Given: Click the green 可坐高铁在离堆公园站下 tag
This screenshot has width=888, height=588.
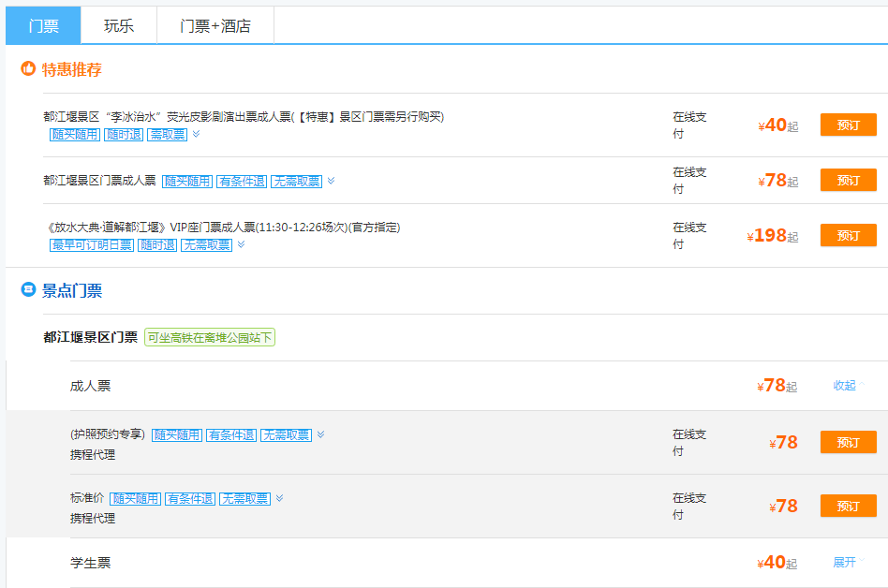Looking at the screenshot, I should (211, 336).
